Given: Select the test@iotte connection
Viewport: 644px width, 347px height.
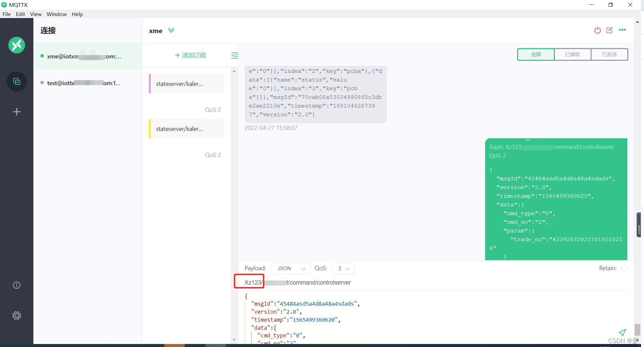Looking at the screenshot, I should (87, 83).
